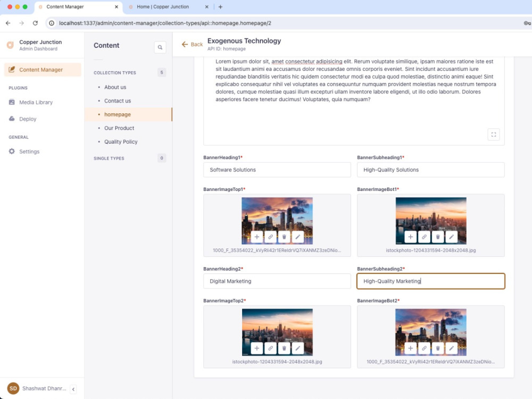Click the browser address bar URL
Viewport: 532px width, 399px height.
165,23
